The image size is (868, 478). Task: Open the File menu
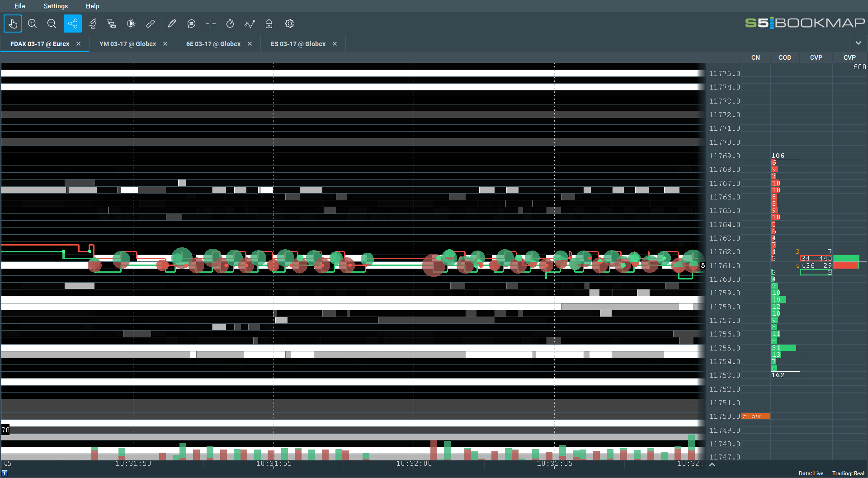point(19,6)
